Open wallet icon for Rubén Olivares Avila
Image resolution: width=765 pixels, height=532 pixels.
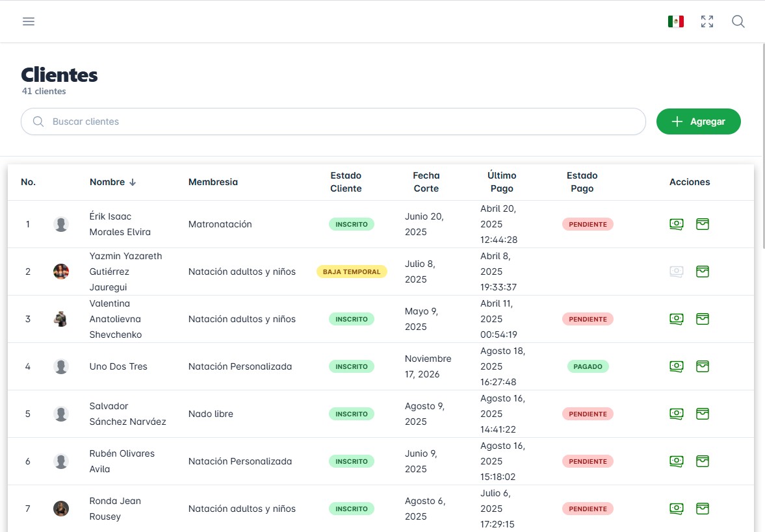tap(702, 461)
